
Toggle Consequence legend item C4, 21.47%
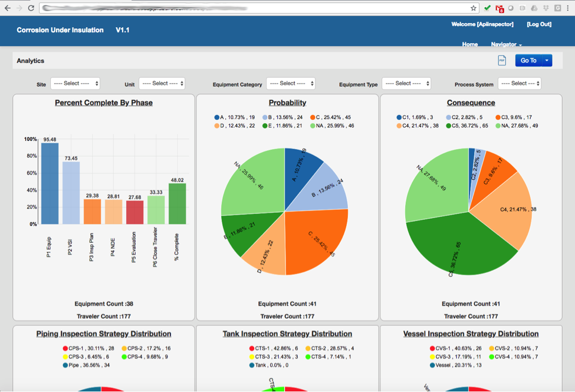click(x=418, y=126)
